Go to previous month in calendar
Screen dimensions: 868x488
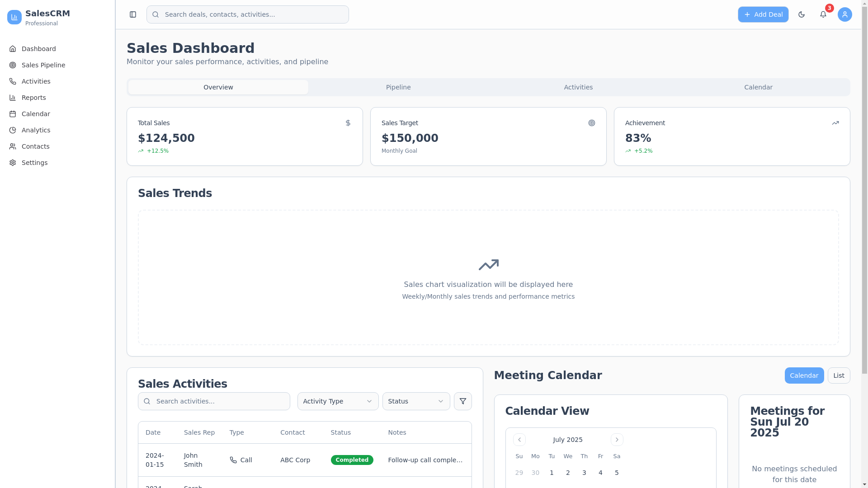519,440
